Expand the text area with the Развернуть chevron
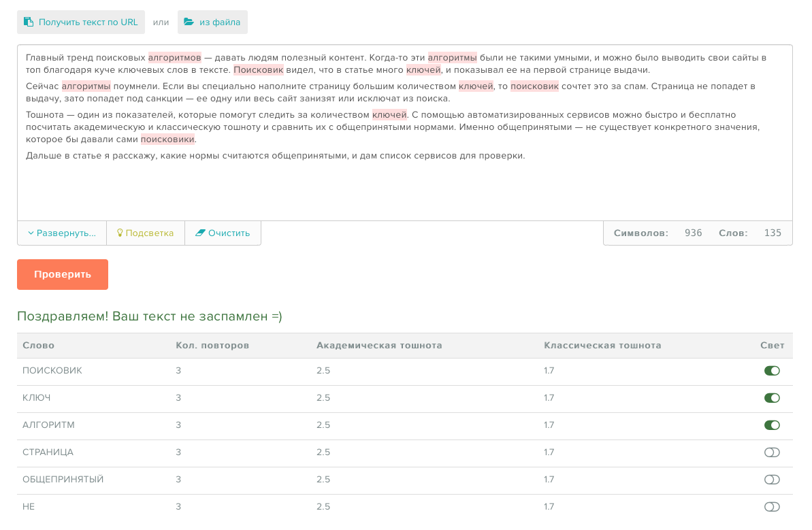 click(x=31, y=233)
